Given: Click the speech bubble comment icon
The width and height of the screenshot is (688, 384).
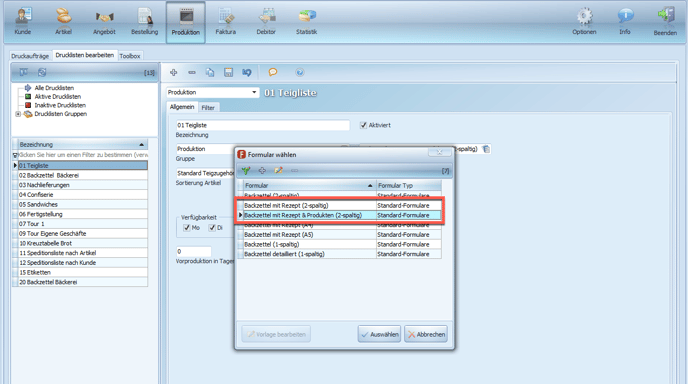Looking at the screenshot, I should (273, 72).
